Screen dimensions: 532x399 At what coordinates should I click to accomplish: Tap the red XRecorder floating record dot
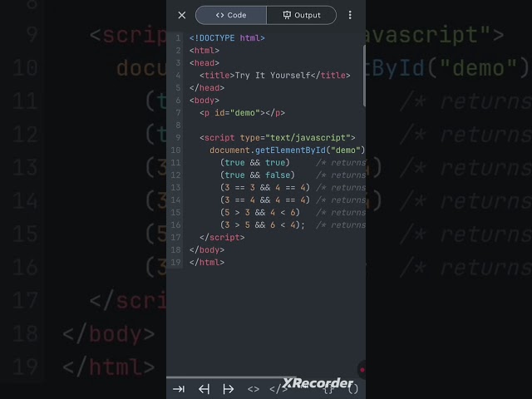(x=362, y=370)
